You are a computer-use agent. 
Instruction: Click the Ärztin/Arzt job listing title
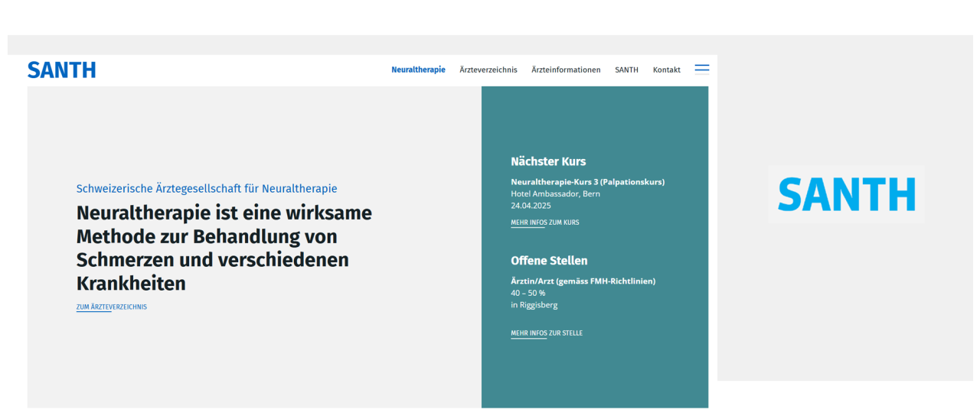583,281
